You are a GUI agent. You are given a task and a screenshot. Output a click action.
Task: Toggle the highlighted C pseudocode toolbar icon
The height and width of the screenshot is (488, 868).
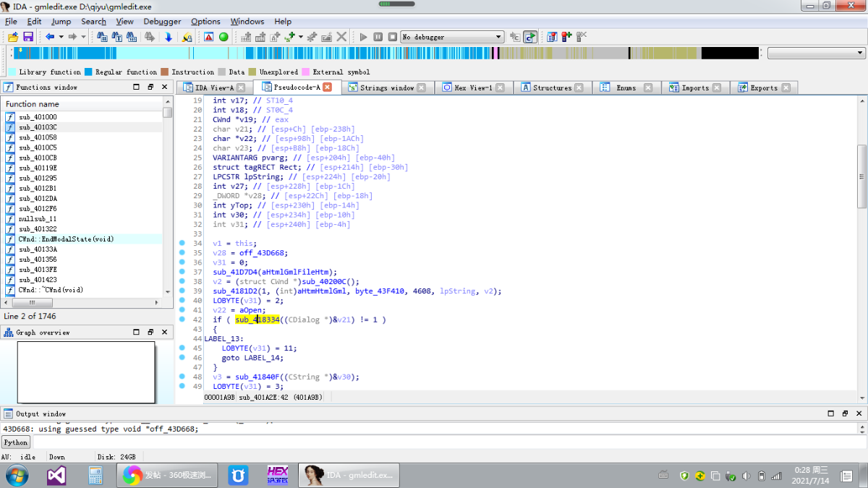point(531,37)
